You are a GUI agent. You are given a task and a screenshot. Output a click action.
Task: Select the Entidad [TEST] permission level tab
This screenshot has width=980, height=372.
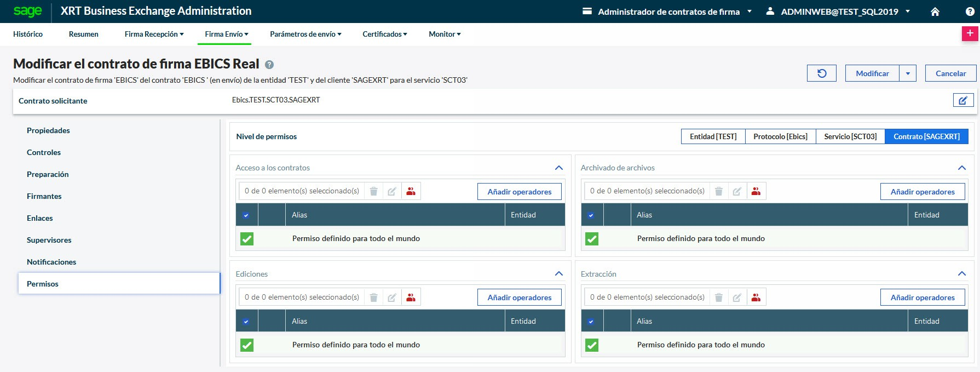pos(713,136)
